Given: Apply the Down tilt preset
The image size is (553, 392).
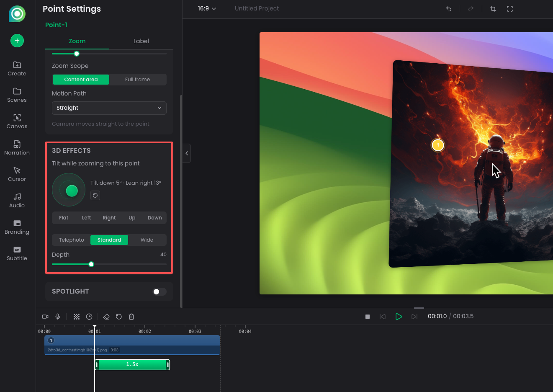Looking at the screenshot, I should coord(154,218).
